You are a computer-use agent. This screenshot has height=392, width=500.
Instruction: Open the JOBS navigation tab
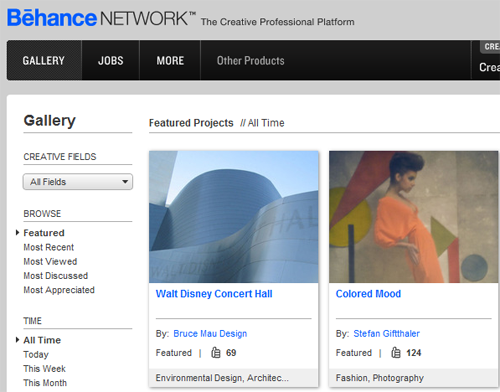pos(111,60)
